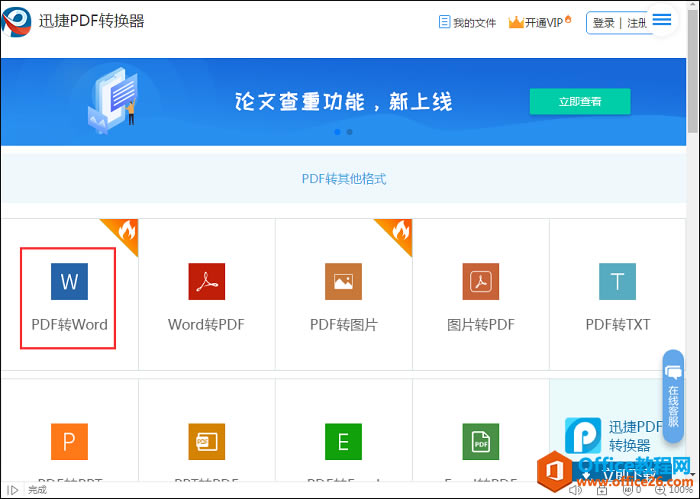Click the banner document illustration

113,101
